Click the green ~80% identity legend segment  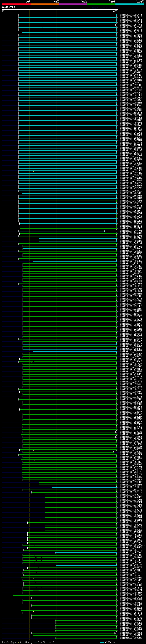(101, 4)
